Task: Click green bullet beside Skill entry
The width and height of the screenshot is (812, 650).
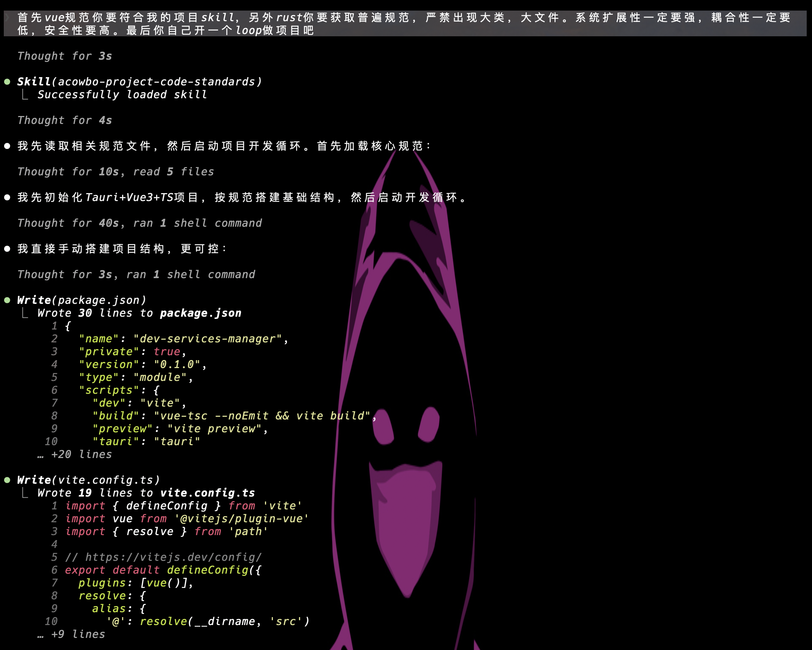Action: (7, 82)
